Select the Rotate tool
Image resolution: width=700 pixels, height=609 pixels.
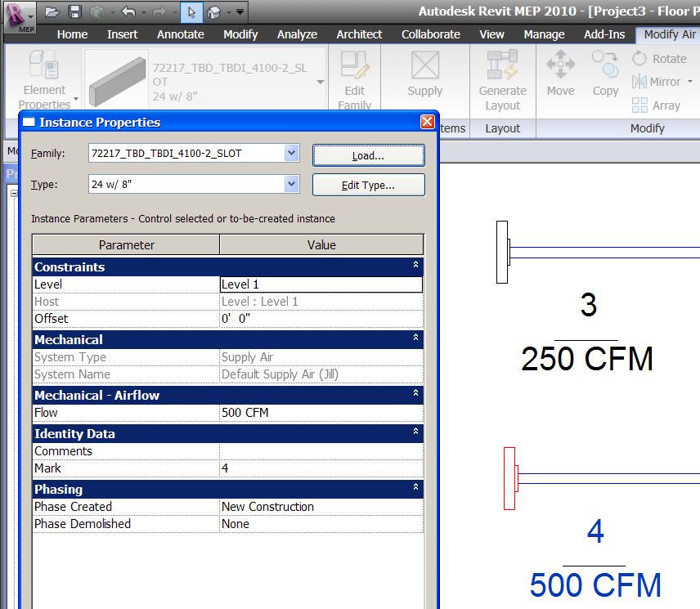tap(659, 58)
